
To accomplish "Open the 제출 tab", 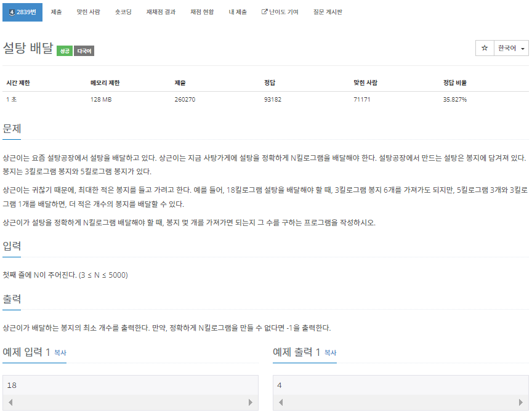I will click(56, 12).
